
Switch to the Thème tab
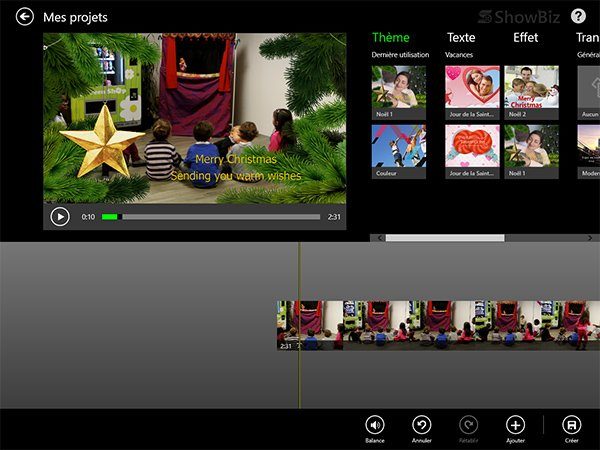click(x=391, y=38)
